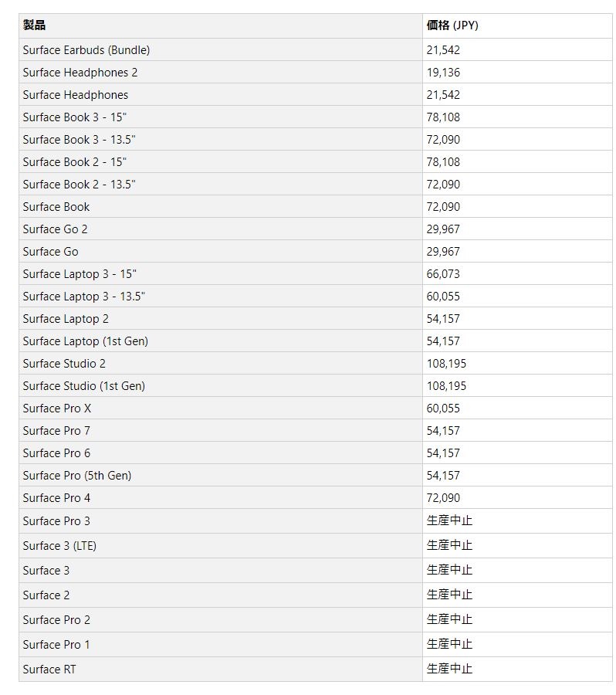Click the 66,073 price for Laptop 3
Screen dimensions: 616x695
517,274
